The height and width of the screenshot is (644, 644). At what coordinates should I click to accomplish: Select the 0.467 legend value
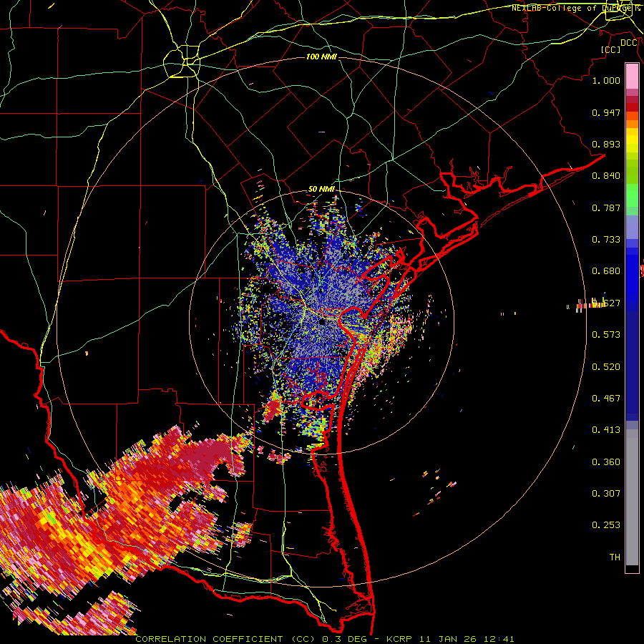pos(606,399)
